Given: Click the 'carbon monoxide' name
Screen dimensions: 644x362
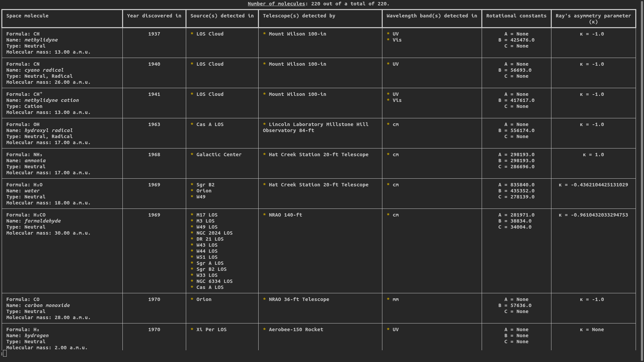Looking at the screenshot, I should pyautogui.click(x=47, y=305).
